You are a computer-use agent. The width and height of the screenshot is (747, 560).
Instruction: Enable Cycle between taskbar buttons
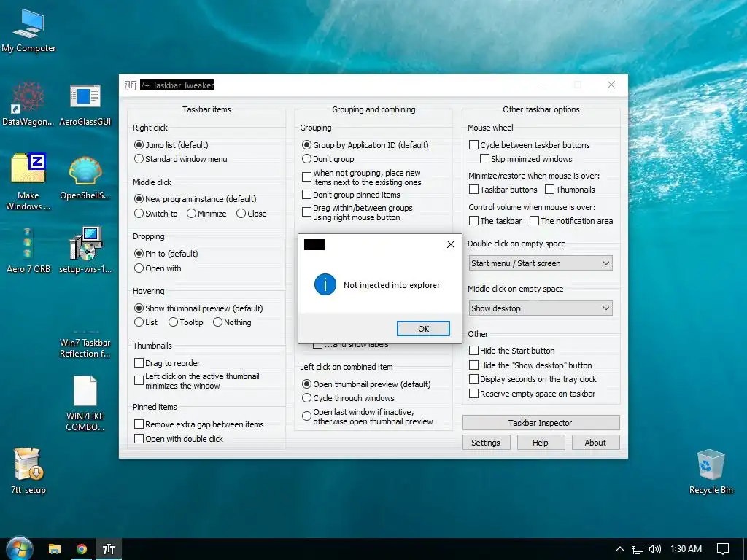click(x=530, y=145)
